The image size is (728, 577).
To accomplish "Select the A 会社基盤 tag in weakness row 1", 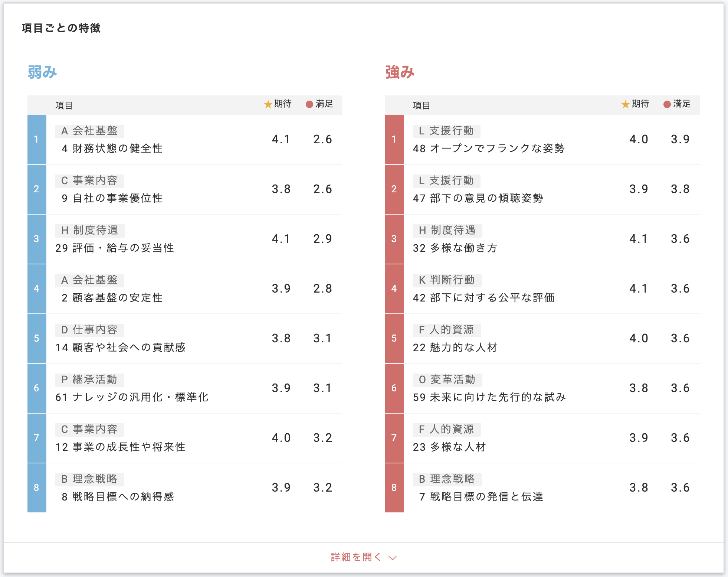I will 89,131.
